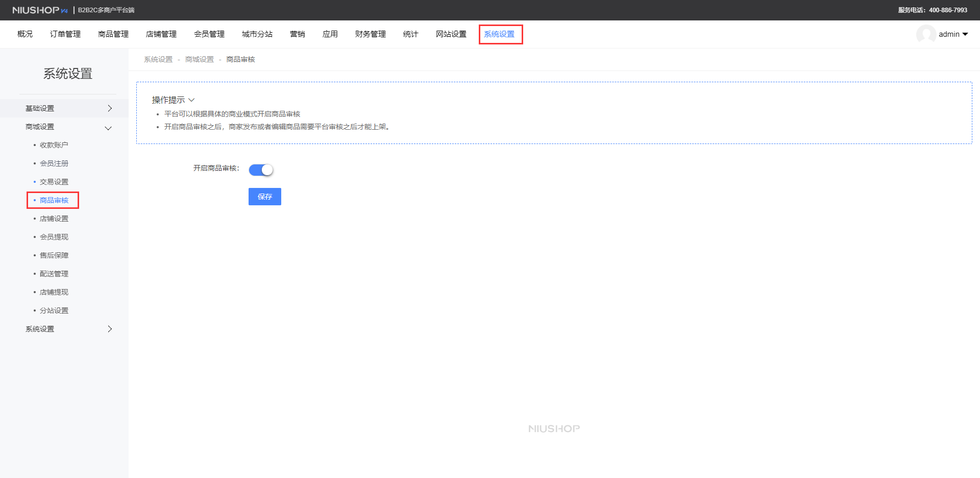Open the 城市分站 top menu
980x478 pixels.
tap(257, 34)
